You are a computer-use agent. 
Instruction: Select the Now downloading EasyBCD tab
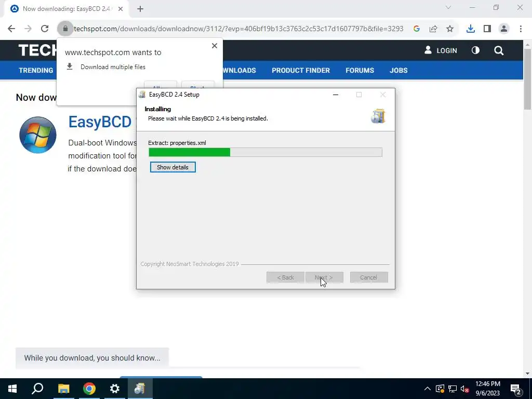coord(66,9)
